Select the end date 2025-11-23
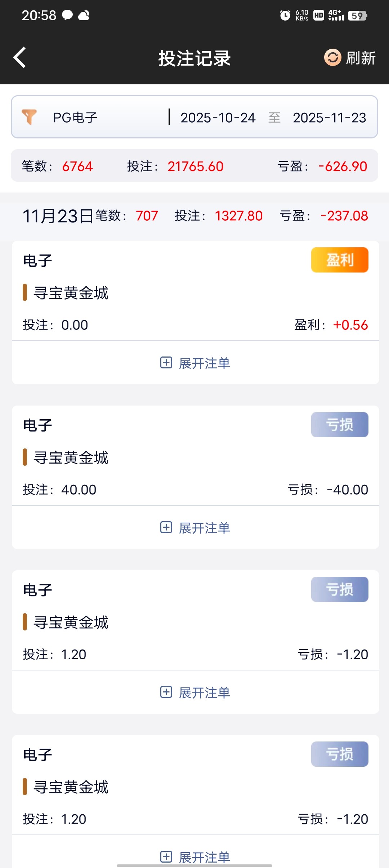 point(329,118)
